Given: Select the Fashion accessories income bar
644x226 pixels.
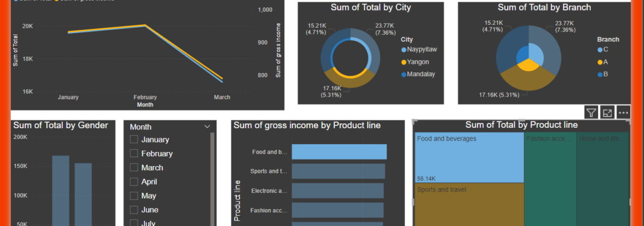Looking at the screenshot, I should click(338, 210).
